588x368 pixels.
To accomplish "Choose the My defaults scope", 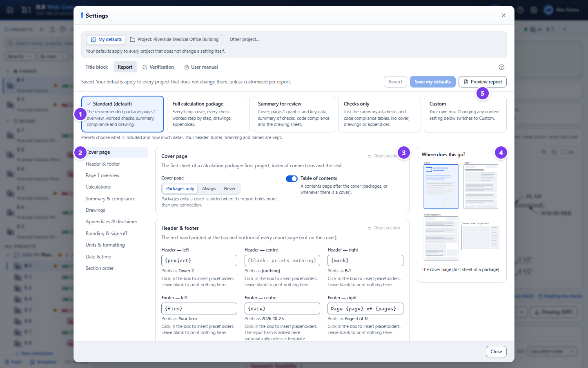I will tap(106, 39).
